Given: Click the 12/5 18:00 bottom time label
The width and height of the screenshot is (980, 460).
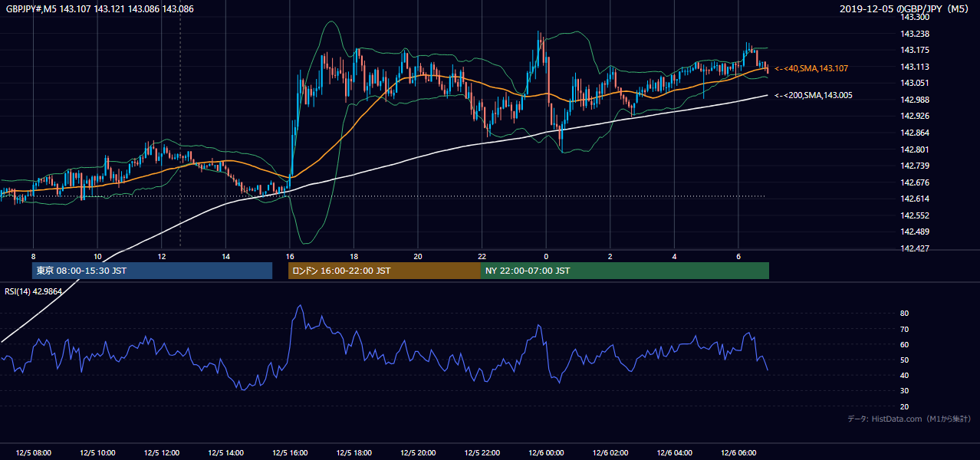Looking at the screenshot, I should click(x=354, y=453).
